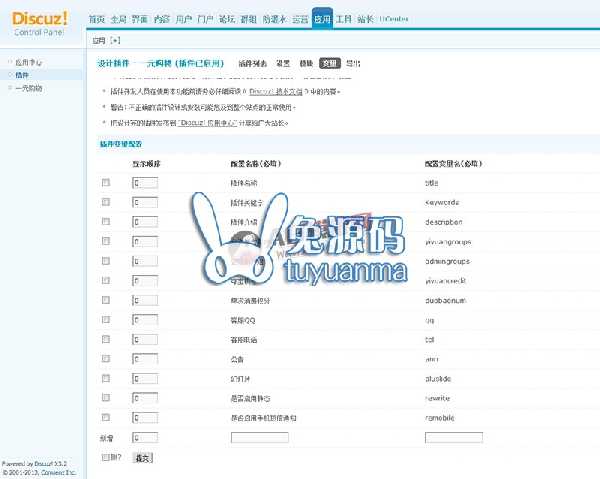
Task: Tick the checkbox in the tel row
Action: 106,339
